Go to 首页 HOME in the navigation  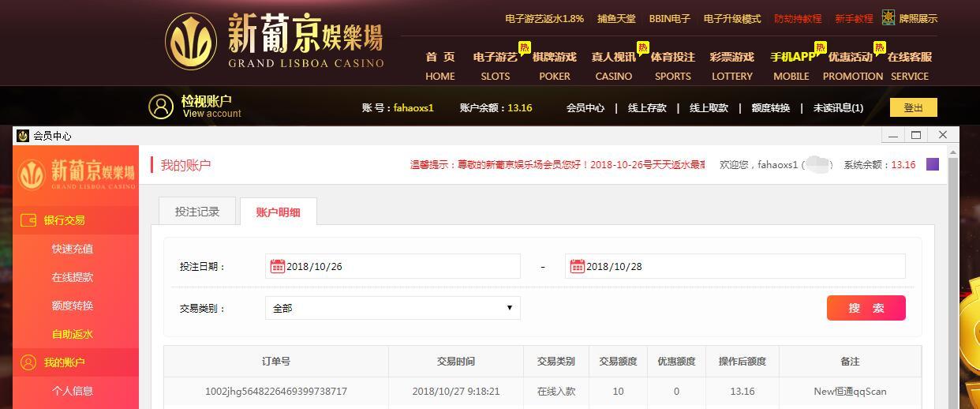tap(440, 66)
